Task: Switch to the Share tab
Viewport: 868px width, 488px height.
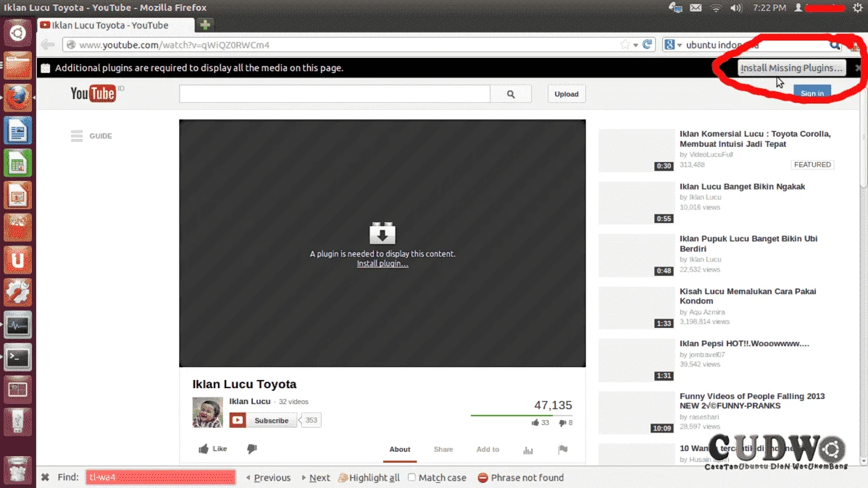Action: tap(443, 450)
